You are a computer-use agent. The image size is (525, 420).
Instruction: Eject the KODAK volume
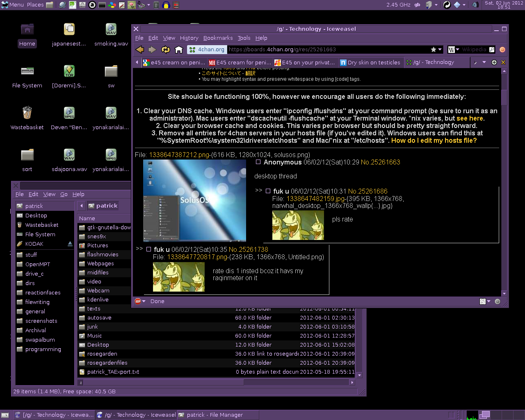tap(70, 244)
